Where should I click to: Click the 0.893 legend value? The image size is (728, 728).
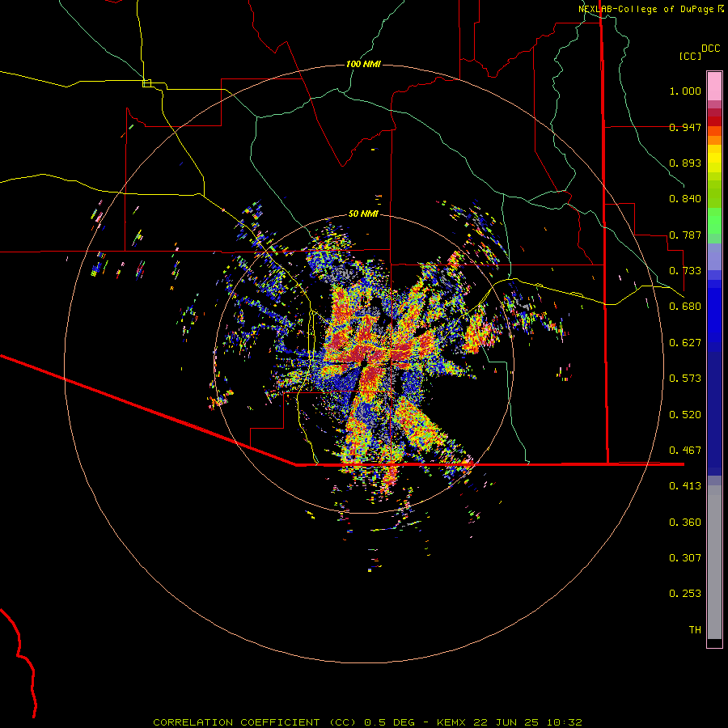click(x=685, y=163)
